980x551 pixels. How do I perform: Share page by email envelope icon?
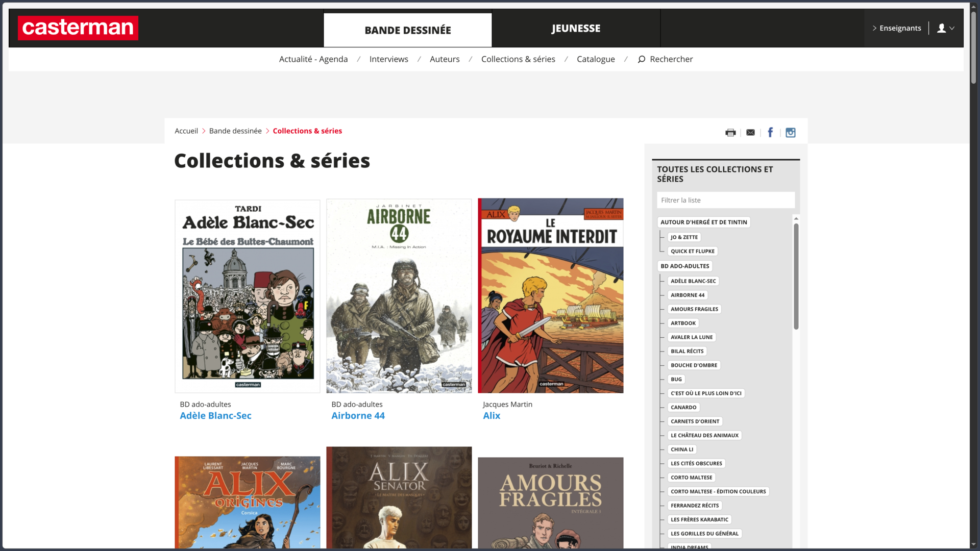click(750, 133)
